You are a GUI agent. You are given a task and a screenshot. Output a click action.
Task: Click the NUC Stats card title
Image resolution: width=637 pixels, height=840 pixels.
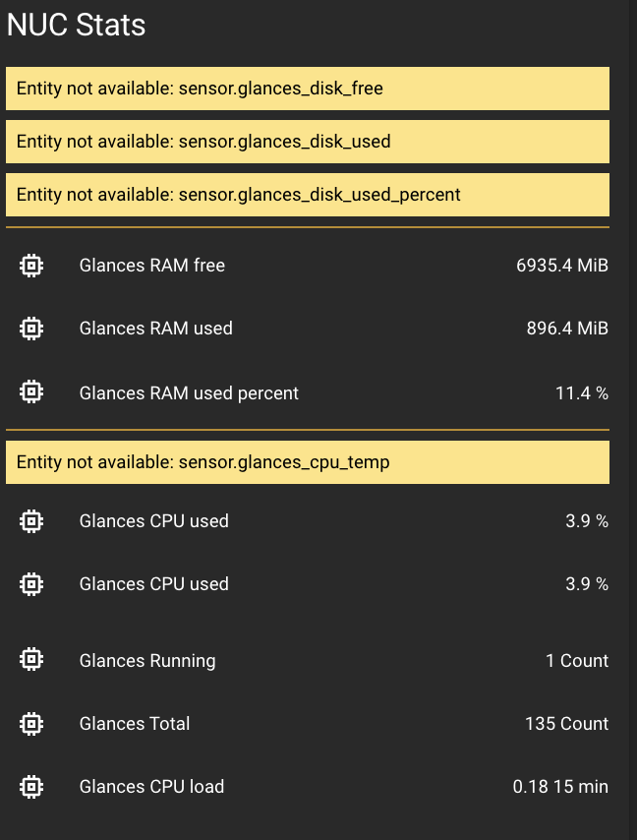coord(76,26)
